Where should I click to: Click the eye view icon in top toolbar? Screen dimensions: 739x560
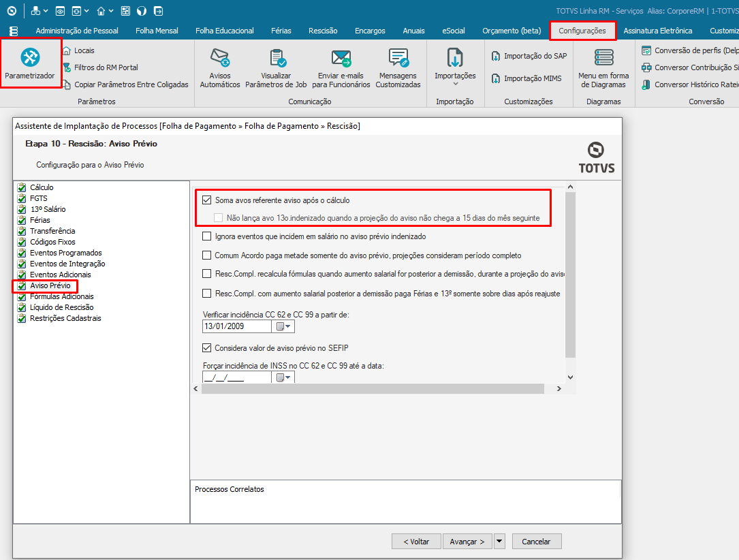60,10
